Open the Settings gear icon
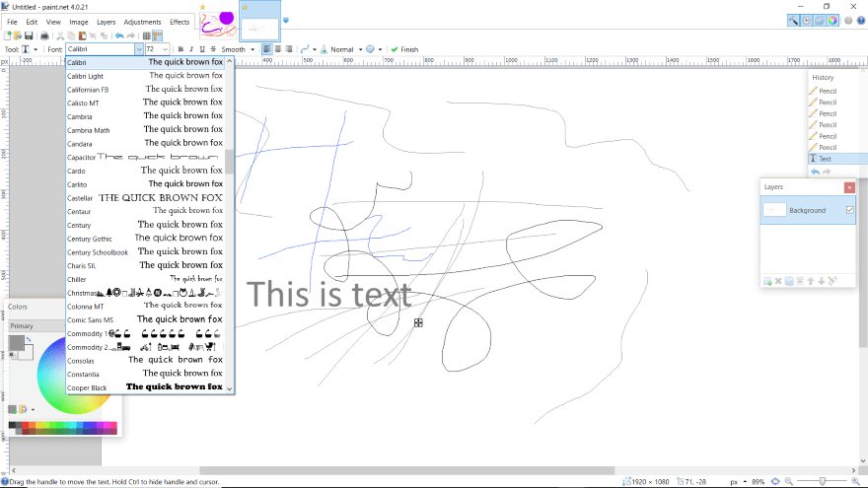This screenshot has width=868, height=488. pos(848,21)
